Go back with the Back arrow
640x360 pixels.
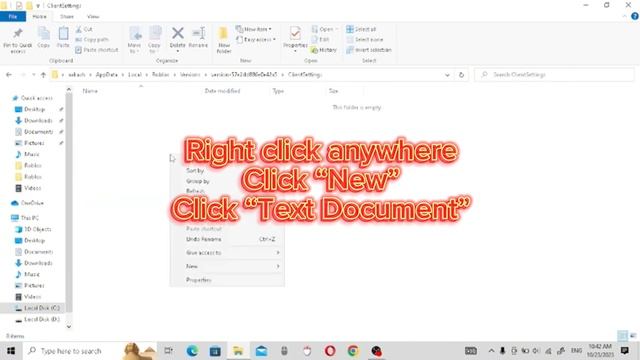pos(9,75)
